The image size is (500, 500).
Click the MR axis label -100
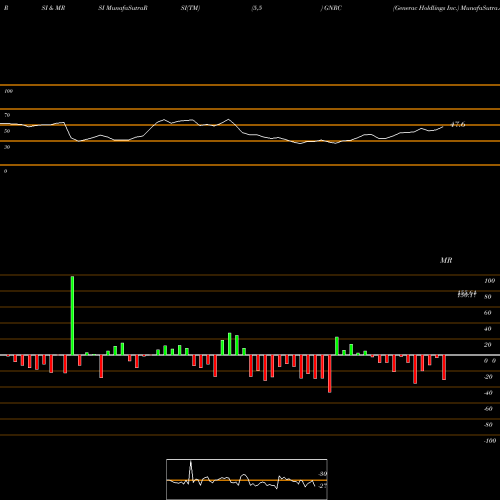click(x=490, y=441)
